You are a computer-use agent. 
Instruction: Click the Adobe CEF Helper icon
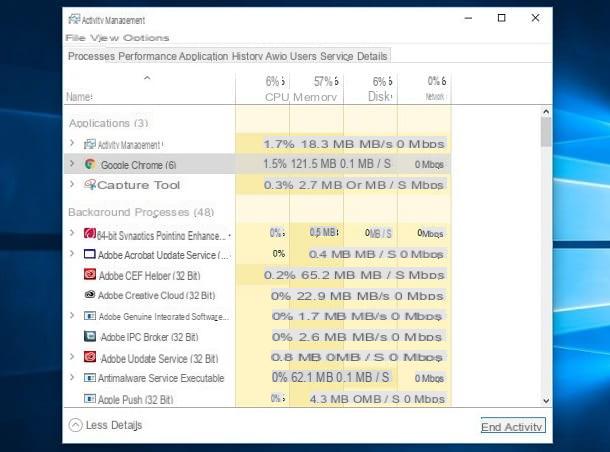[90, 274]
